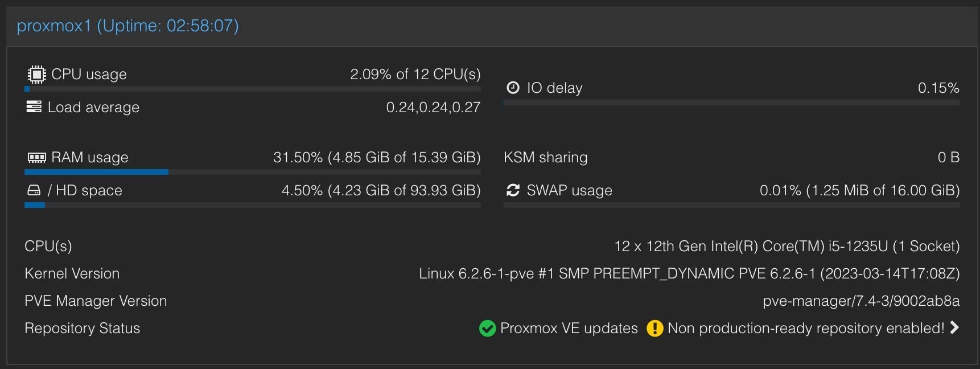The width and height of the screenshot is (980, 369).
Task: Click the KSM sharing label
Action: 545,157
